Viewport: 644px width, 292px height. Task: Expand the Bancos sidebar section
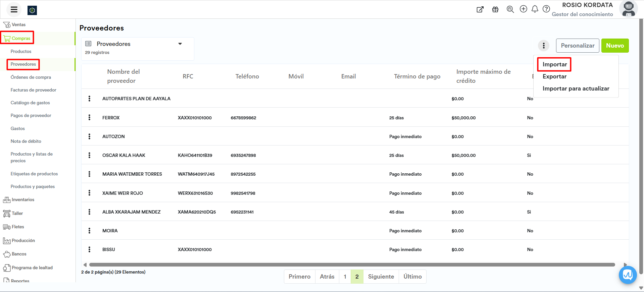(x=19, y=254)
